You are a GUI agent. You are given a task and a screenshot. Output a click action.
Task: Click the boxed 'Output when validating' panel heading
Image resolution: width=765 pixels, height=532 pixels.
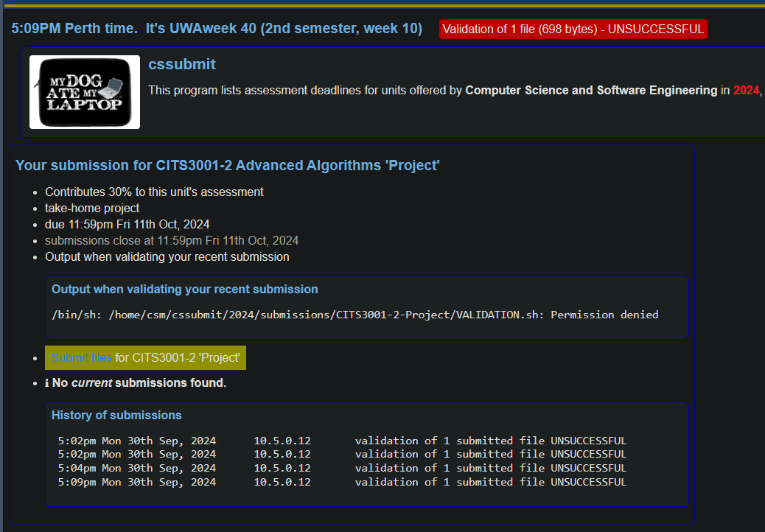pyautogui.click(x=184, y=290)
